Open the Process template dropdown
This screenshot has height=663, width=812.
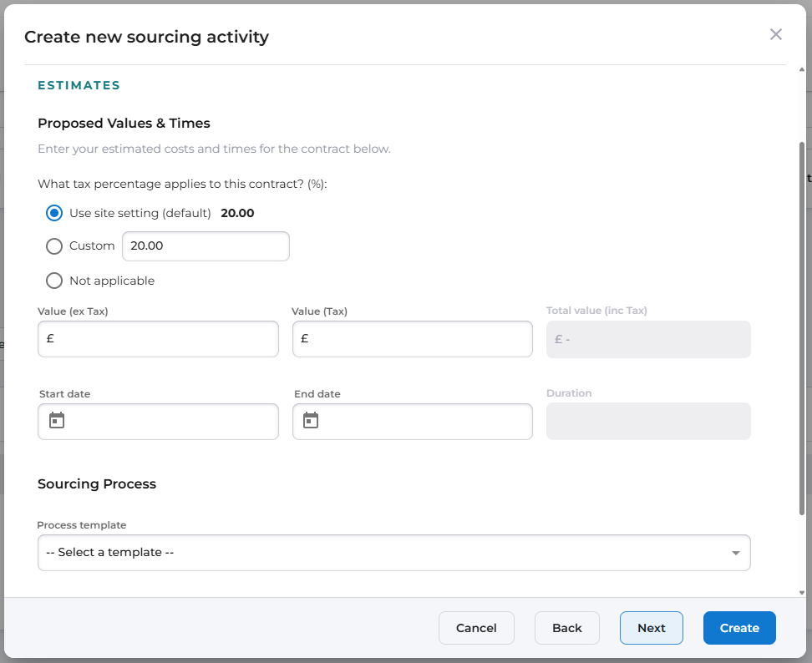click(393, 553)
